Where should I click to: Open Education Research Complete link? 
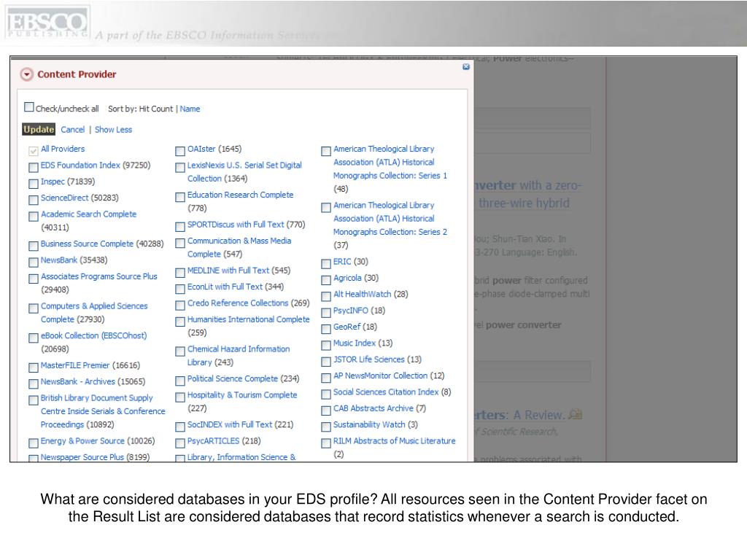[x=240, y=195]
